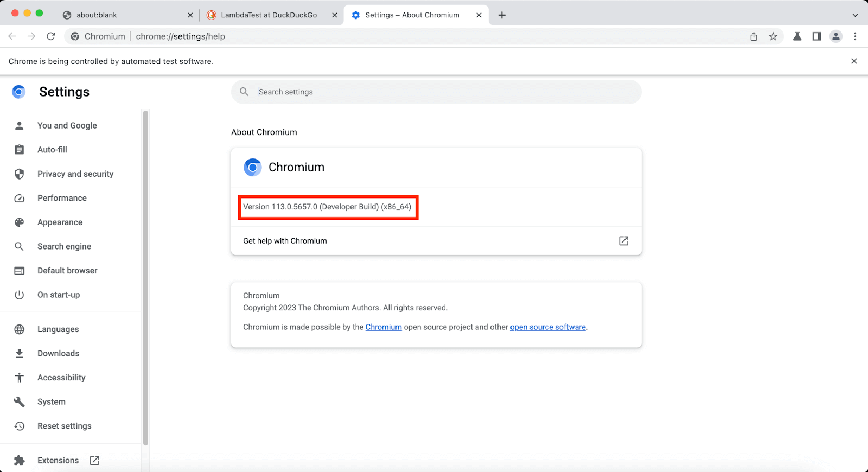
Task: Close the about:blank tab
Action: pyautogui.click(x=190, y=15)
